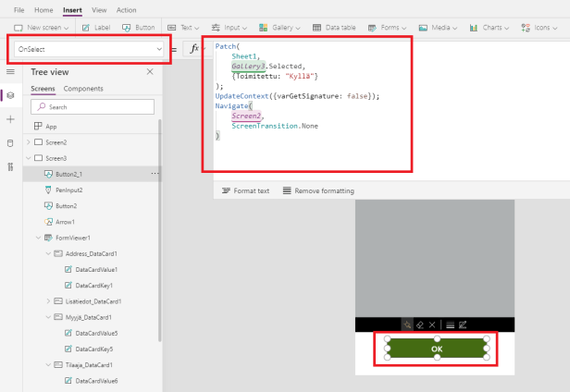Viewport: 570px width, 392px height.
Task: Click the plus Insert icon in sidebar
Action: pyautogui.click(x=10, y=119)
